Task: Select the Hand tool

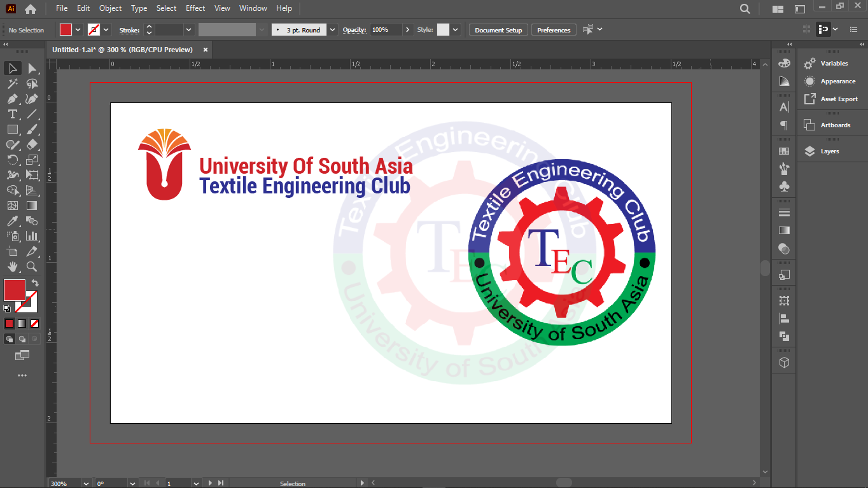Action: (x=12, y=267)
